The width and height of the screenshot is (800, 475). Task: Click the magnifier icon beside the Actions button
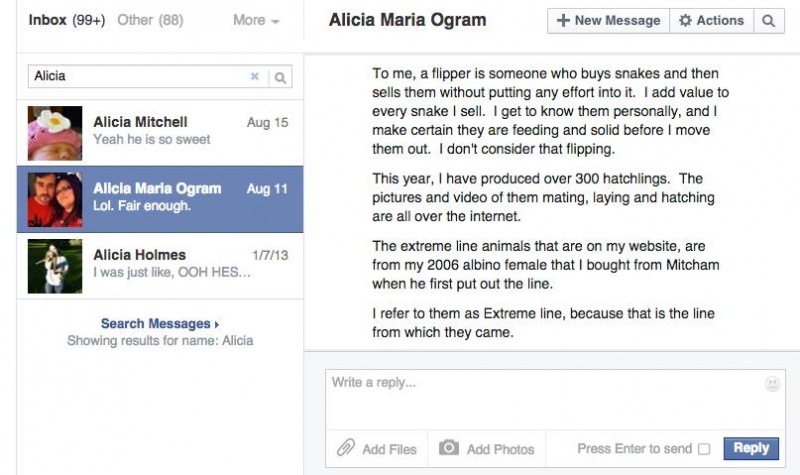[768, 21]
